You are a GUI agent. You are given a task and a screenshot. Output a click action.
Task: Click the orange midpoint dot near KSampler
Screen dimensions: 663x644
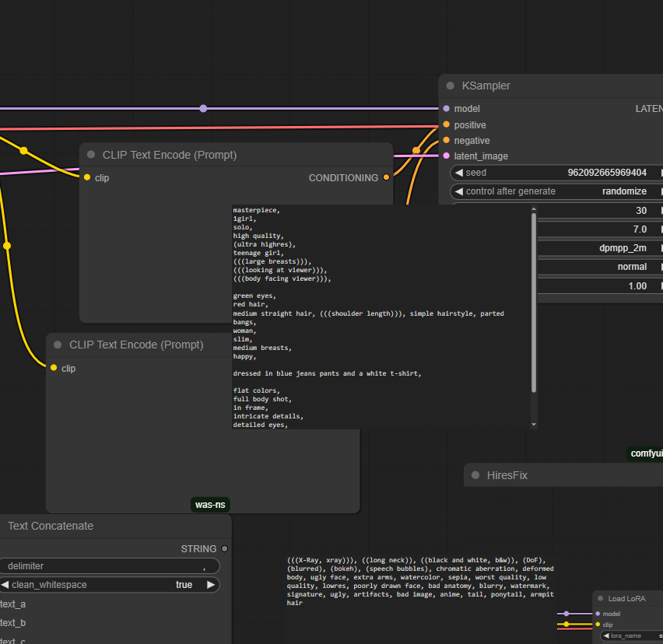pos(416,150)
